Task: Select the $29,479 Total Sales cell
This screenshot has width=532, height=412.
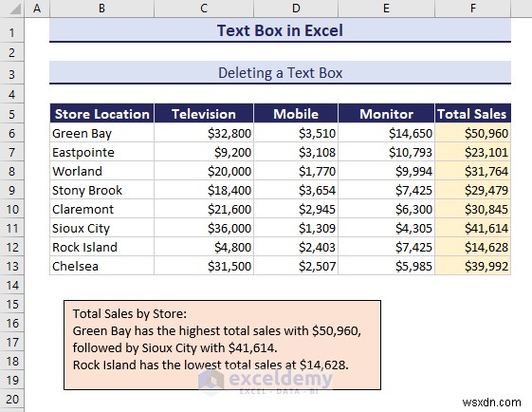Action: coord(472,190)
